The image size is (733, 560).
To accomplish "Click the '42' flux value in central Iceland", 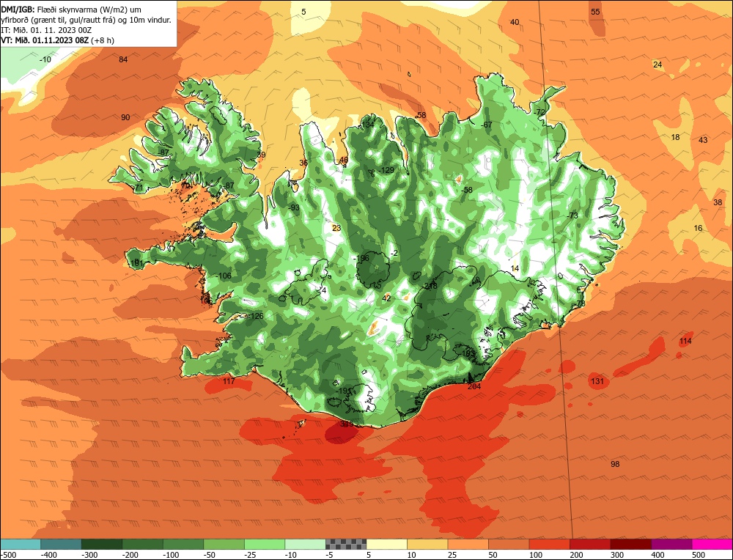I will [386, 298].
